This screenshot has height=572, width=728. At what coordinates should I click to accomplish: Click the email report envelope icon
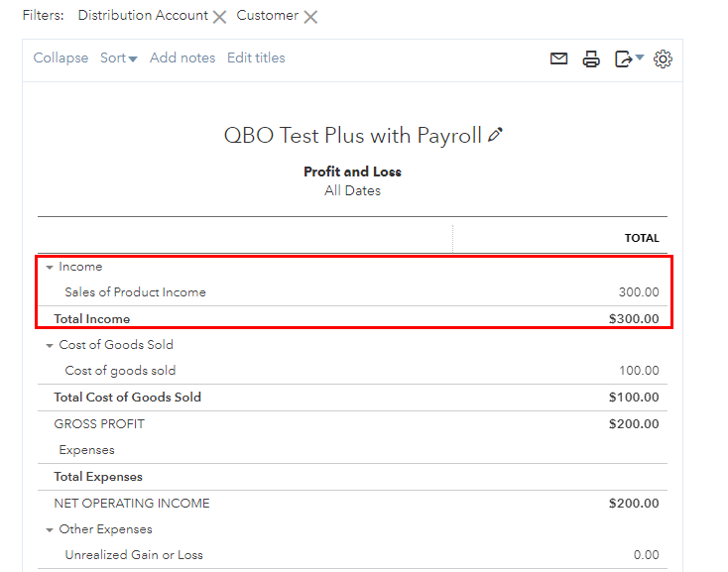tap(559, 59)
